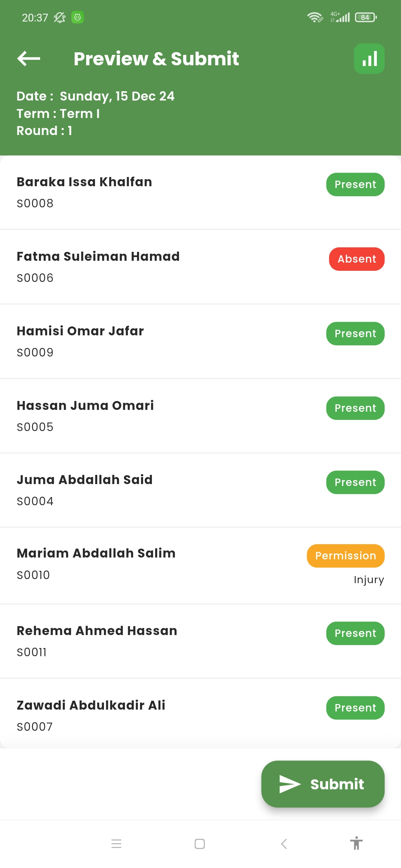
Task: Tap the date Sunday, 15 Dec 24
Action: pyautogui.click(x=117, y=96)
